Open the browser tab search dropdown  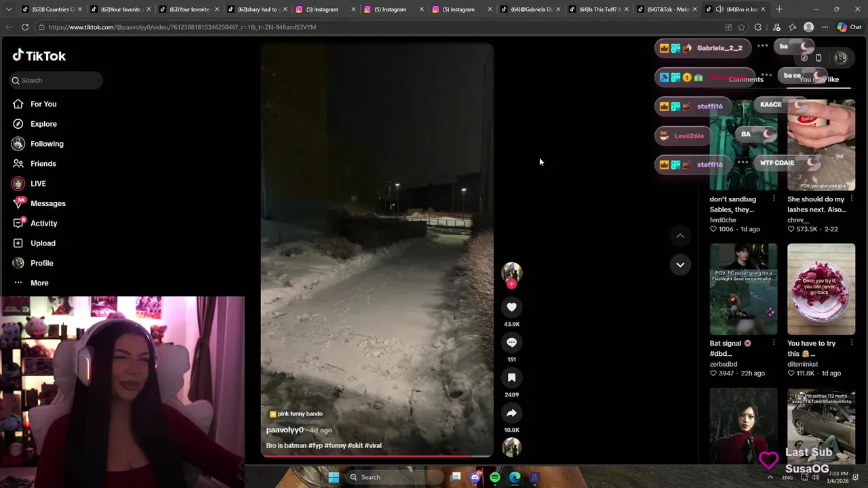[x=9, y=9]
